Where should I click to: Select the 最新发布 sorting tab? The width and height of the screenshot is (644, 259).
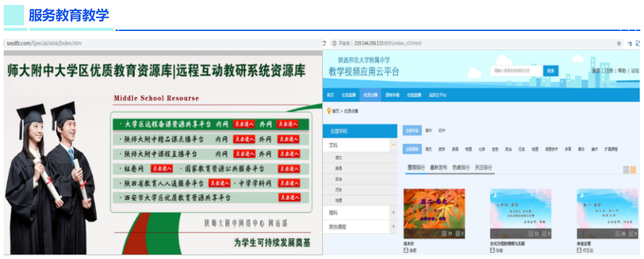pos(438,168)
